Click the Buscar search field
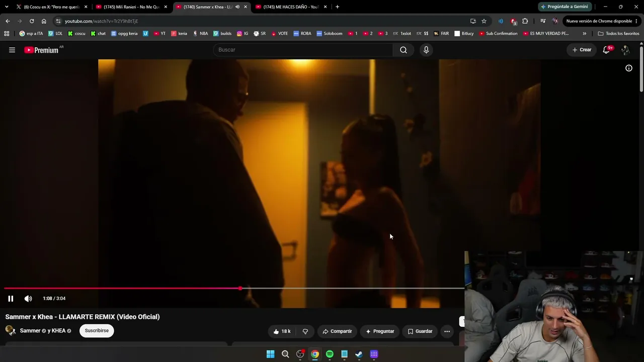 [303, 50]
